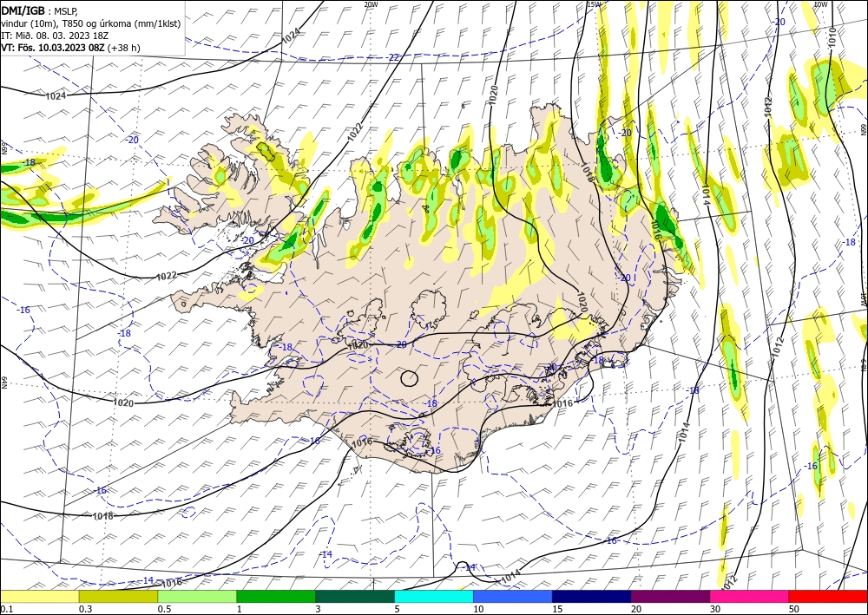
Task: Click the "64N" latitude label on left edge
Action: pyautogui.click(x=3, y=383)
